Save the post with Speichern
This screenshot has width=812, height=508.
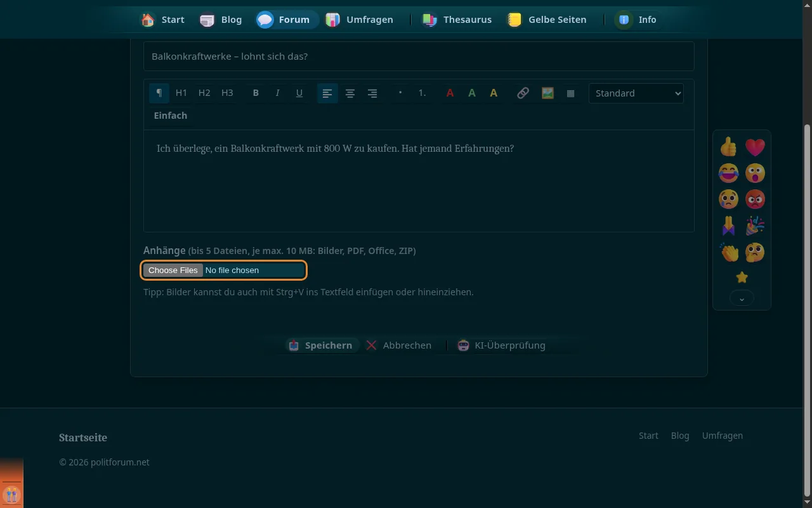(320, 345)
